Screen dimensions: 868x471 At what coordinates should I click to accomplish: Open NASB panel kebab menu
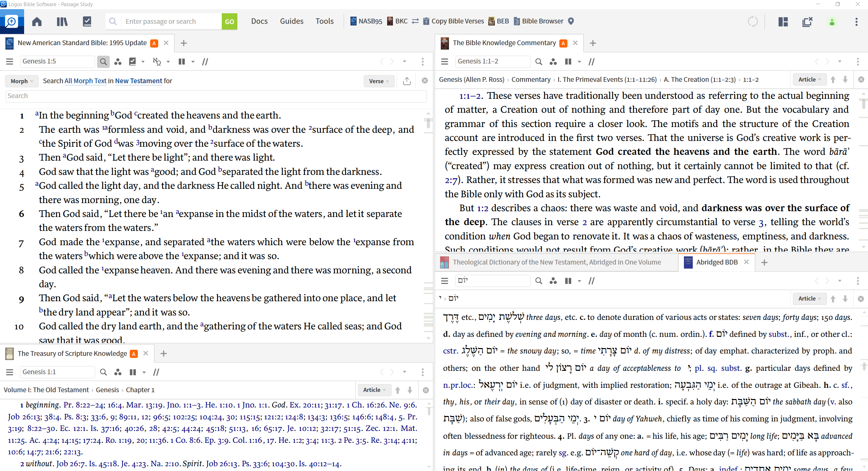[x=422, y=61]
